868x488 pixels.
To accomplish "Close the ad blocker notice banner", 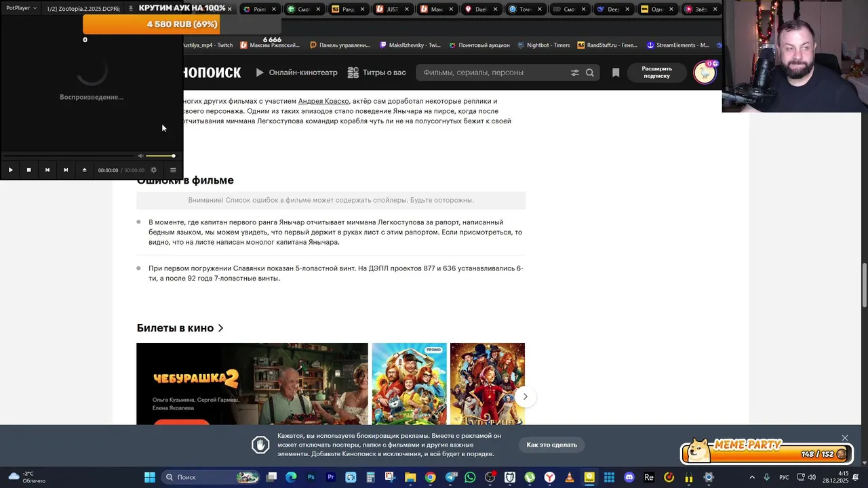I will tap(845, 438).
